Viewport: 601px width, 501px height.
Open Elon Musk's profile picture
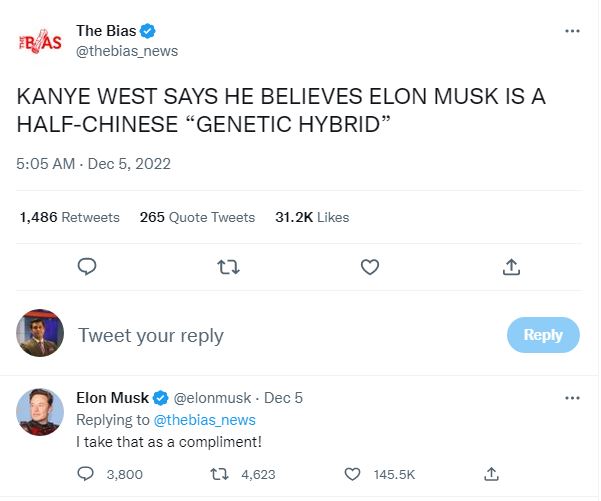41,411
